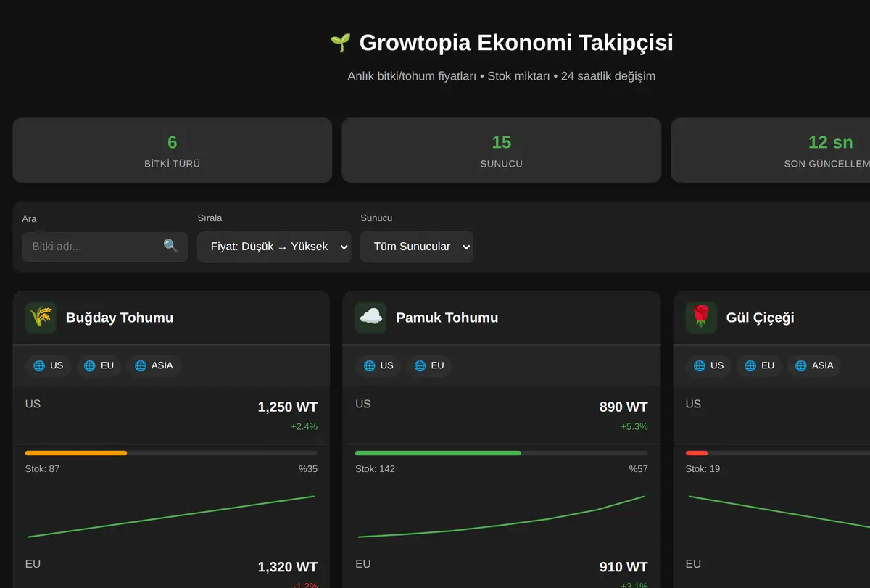
Task: Click the wheat icon of Buğday Tohumu
Action: pos(41,318)
